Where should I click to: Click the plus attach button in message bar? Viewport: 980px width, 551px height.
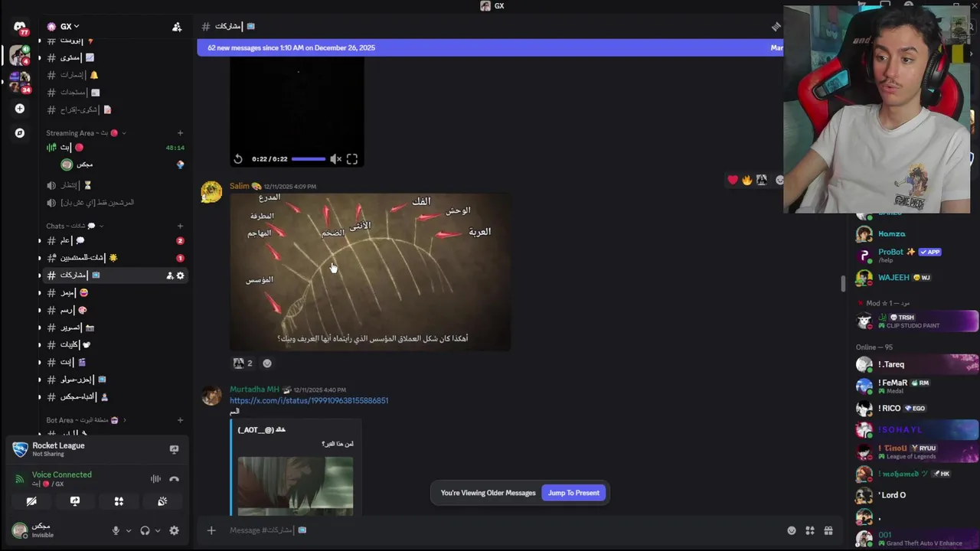(x=211, y=530)
